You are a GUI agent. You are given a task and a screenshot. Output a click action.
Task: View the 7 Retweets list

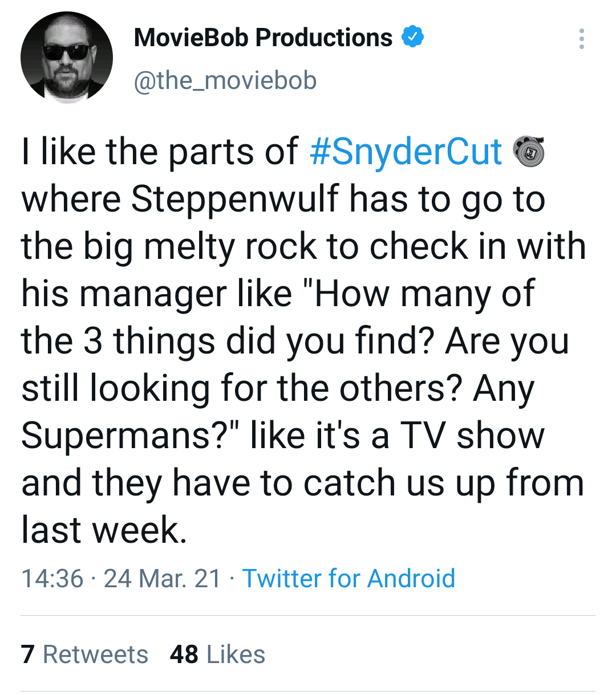84,655
